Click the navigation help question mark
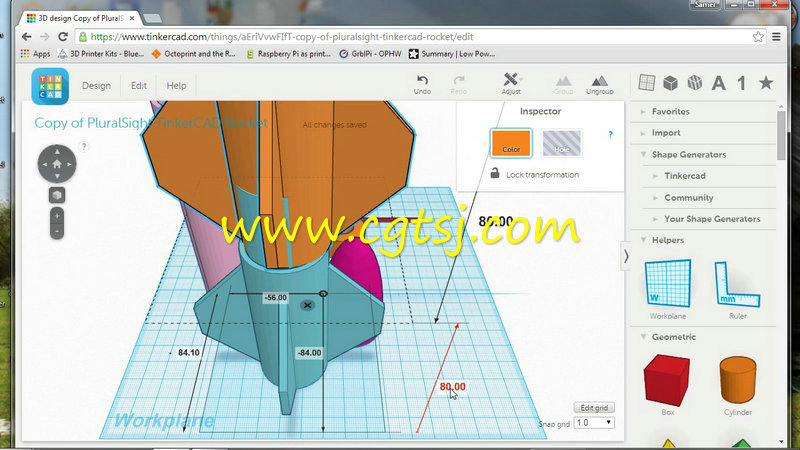This screenshot has height=450, width=800. [84, 147]
